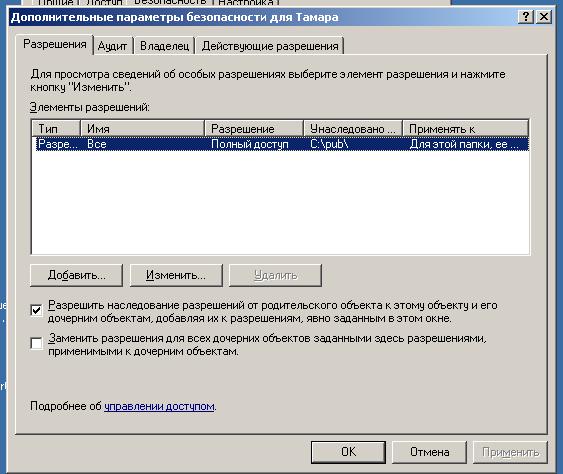Cancel the dialog with Отмена
The height and width of the screenshot is (474, 563).
click(x=429, y=452)
